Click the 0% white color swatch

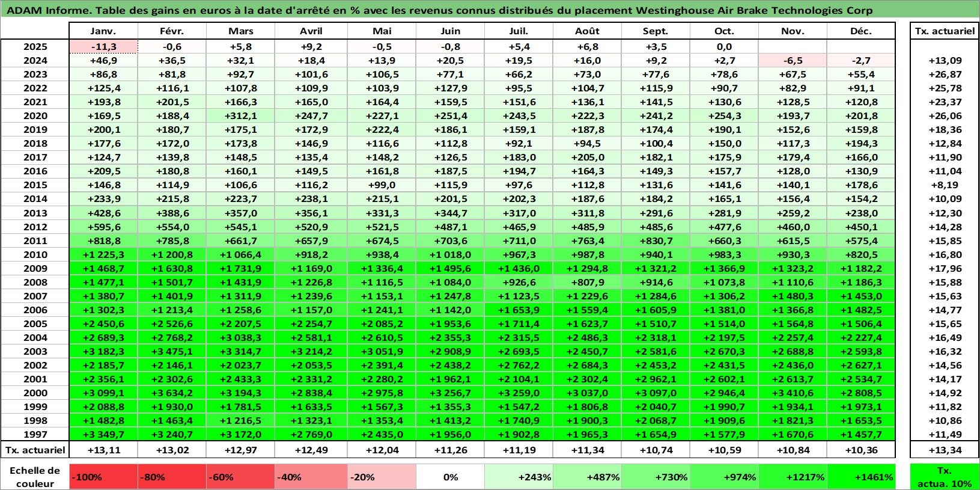(x=450, y=477)
